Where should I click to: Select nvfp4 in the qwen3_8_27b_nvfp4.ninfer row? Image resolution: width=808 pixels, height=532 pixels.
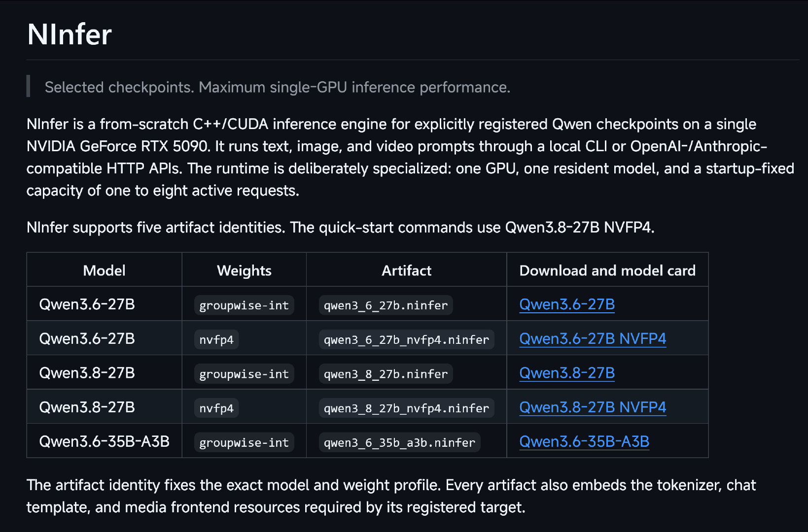click(216, 408)
